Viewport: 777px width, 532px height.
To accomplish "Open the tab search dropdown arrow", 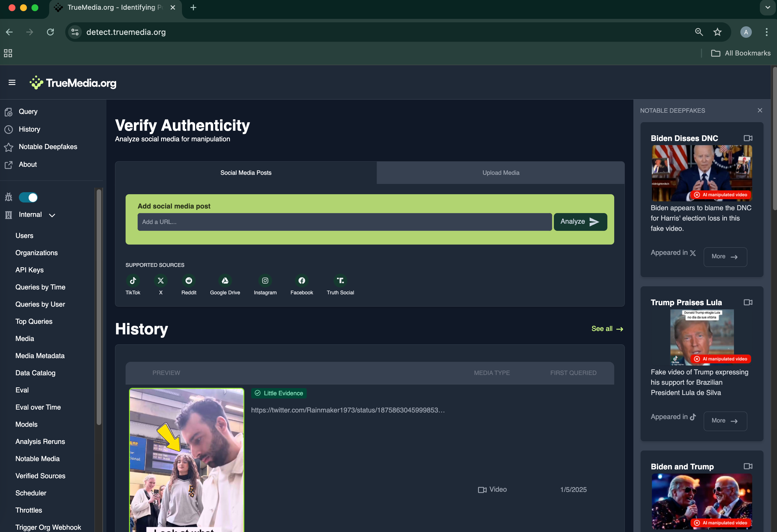I will 767,7.
